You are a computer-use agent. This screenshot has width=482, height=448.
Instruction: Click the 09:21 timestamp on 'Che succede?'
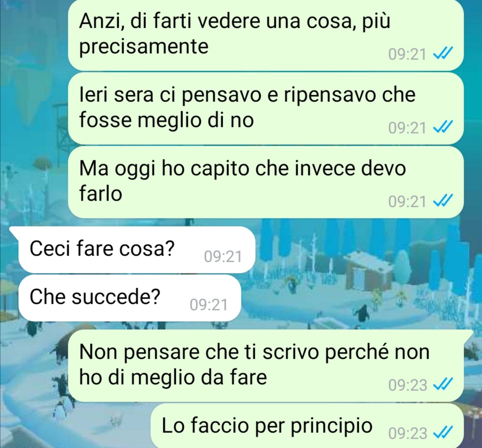pos(209,305)
